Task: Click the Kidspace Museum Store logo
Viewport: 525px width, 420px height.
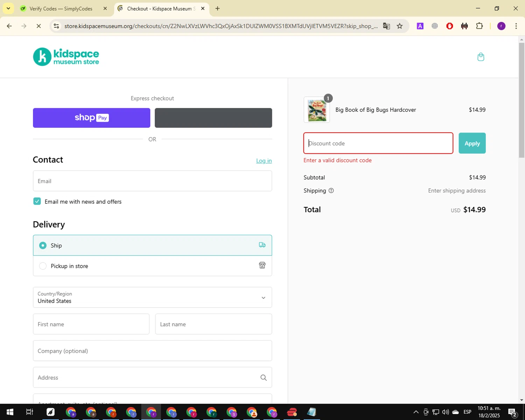Action: pos(66,57)
